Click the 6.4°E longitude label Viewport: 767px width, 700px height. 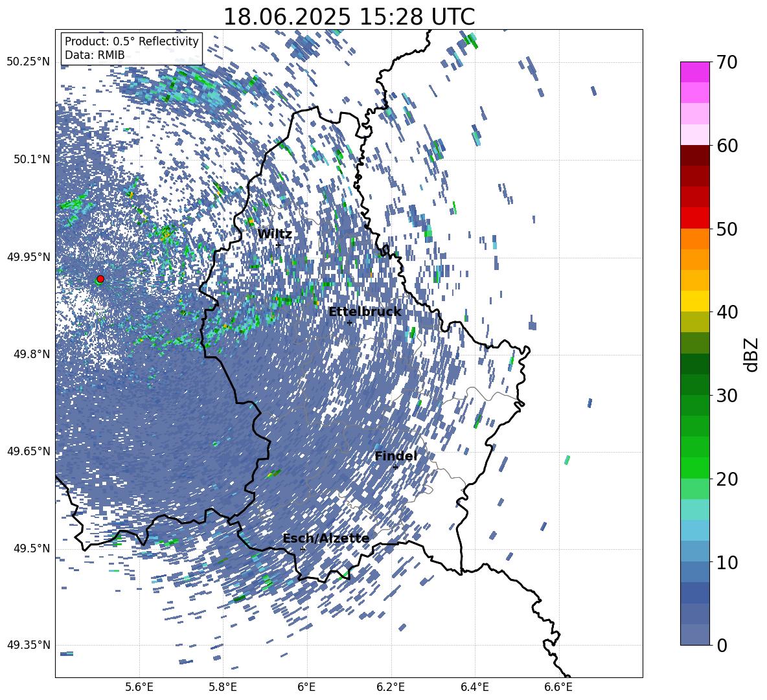click(x=474, y=688)
